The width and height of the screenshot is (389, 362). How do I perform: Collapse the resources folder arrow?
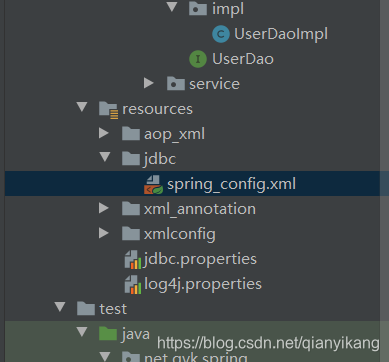click(x=82, y=107)
